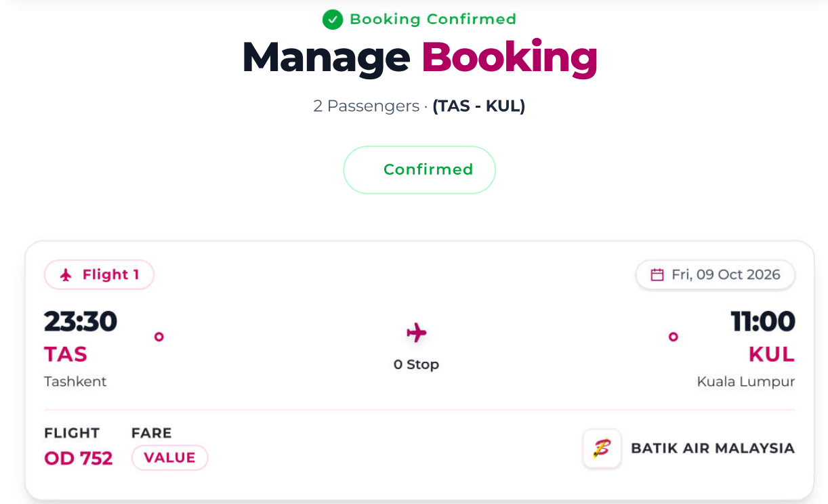Viewport: 828px width, 504px height.
Task: Click the KUL airport code
Action: coord(772,354)
